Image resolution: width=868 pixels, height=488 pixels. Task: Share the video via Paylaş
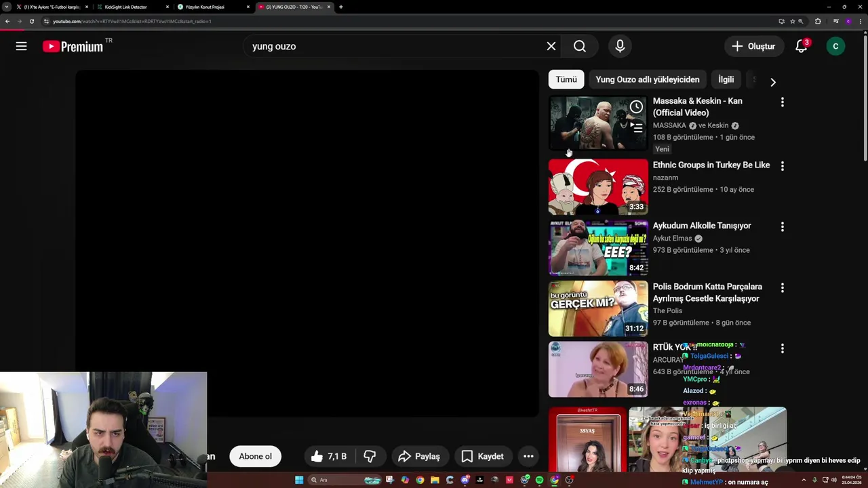click(x=419, y=456)
